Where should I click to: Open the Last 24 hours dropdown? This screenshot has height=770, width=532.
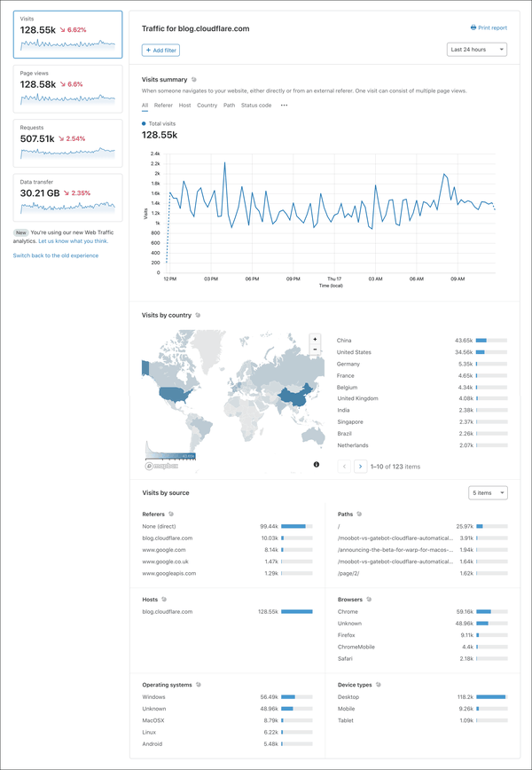(477, 50)
